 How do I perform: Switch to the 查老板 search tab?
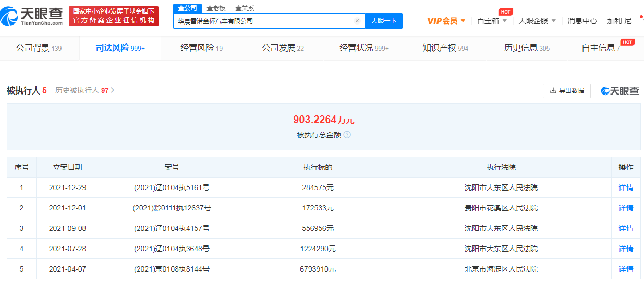(216, 8)
